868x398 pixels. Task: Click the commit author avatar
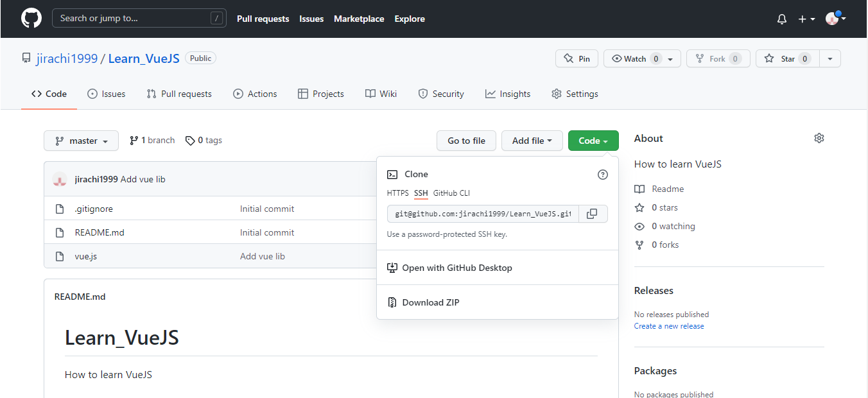point(60,180)
